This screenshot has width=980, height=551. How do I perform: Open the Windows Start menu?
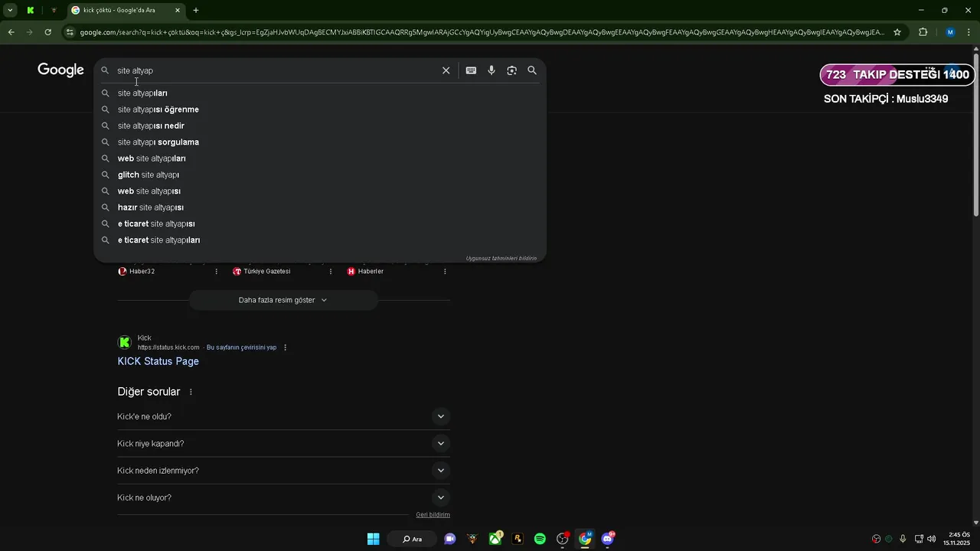tap(373, 539)
